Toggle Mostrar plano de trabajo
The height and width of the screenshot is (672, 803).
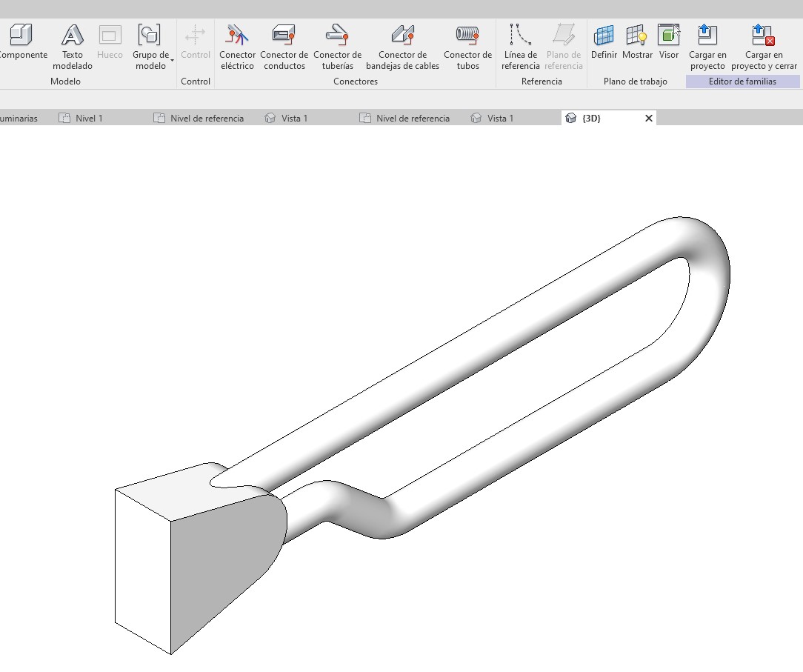637,36
